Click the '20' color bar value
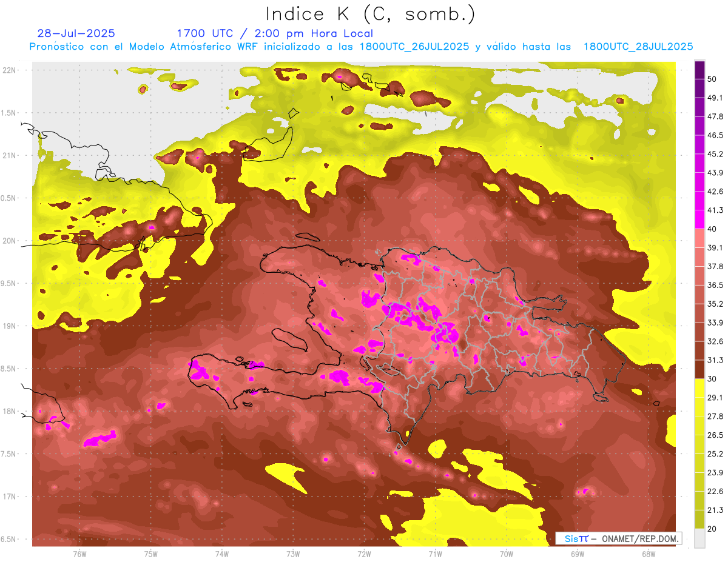The height and width of the screenshot is (562, 728). pyautogui.click(x=713, y=529)
